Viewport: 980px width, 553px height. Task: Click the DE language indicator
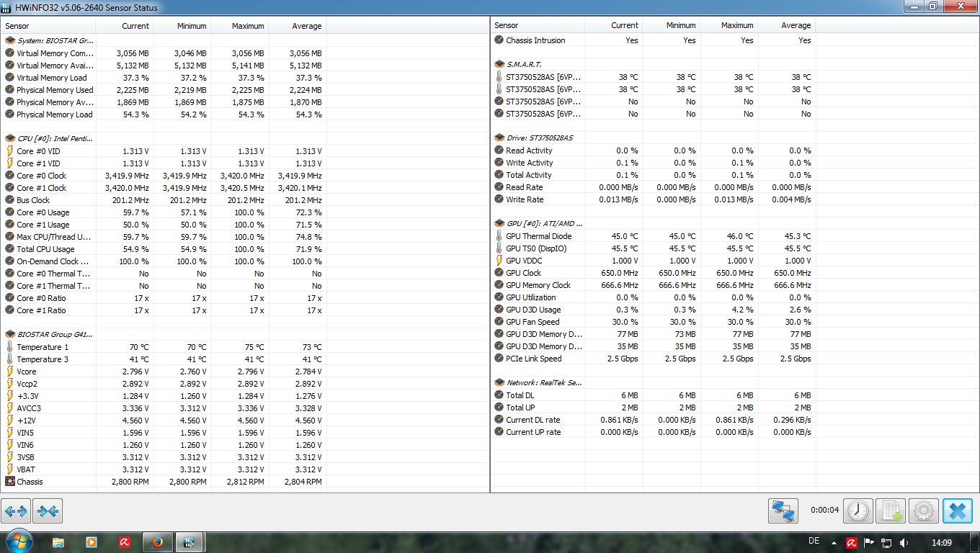(814, 541)
